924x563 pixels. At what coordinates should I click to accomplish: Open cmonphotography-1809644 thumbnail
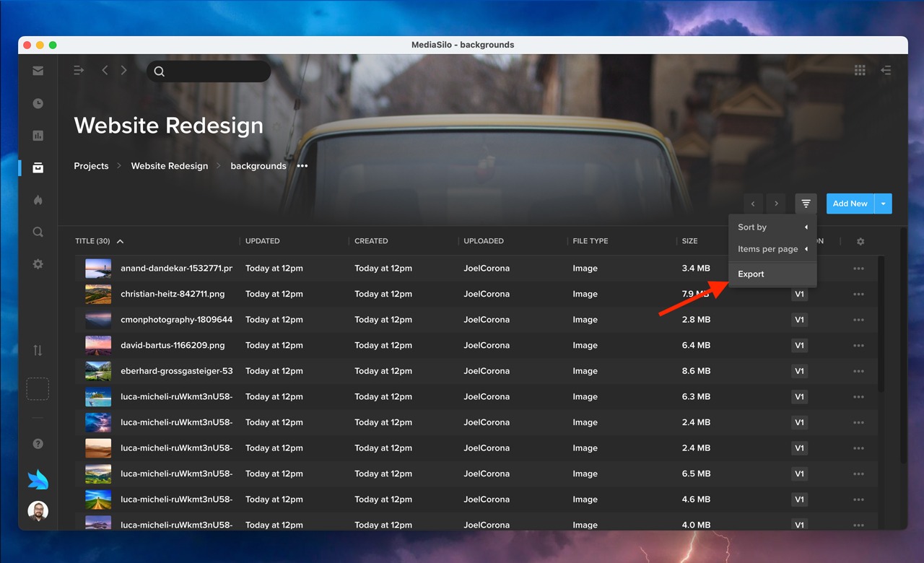tap(98, 320)
